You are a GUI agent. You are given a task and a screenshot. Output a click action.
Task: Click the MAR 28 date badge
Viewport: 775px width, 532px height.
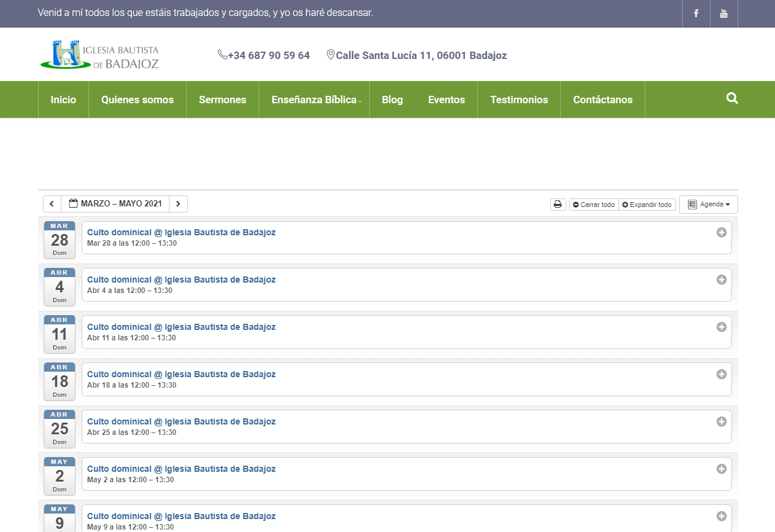click(x=60, y=240)
